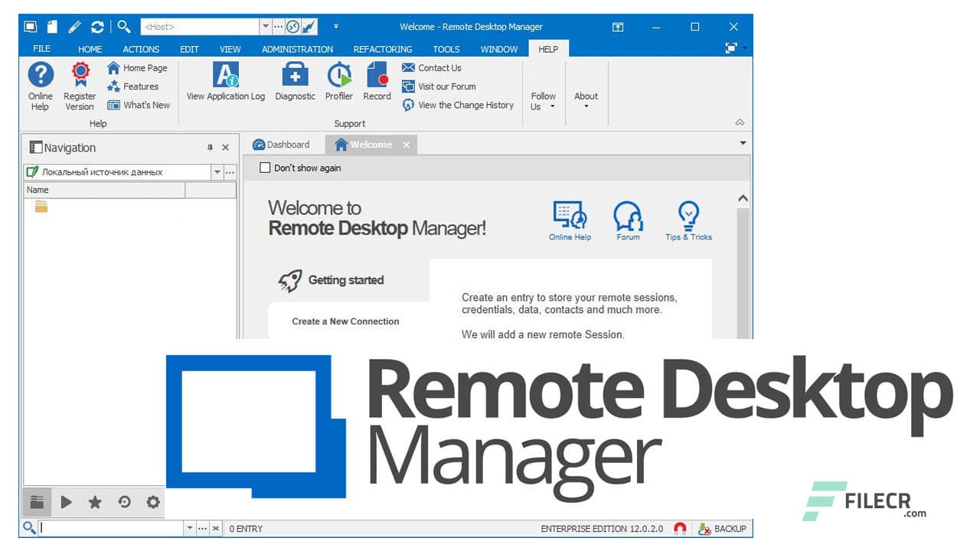Click the Backup button in the status bar
The height and width of the screenshot is (551, 980).
tap(724, 528)
